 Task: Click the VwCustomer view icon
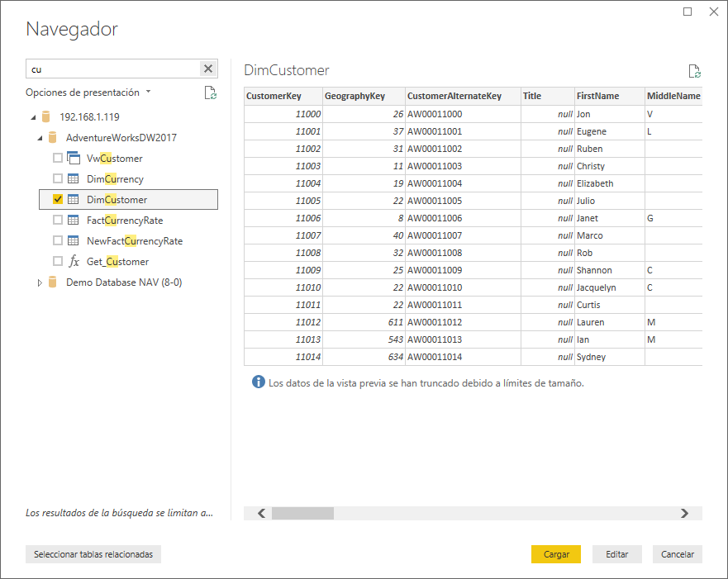pos(73,159)
